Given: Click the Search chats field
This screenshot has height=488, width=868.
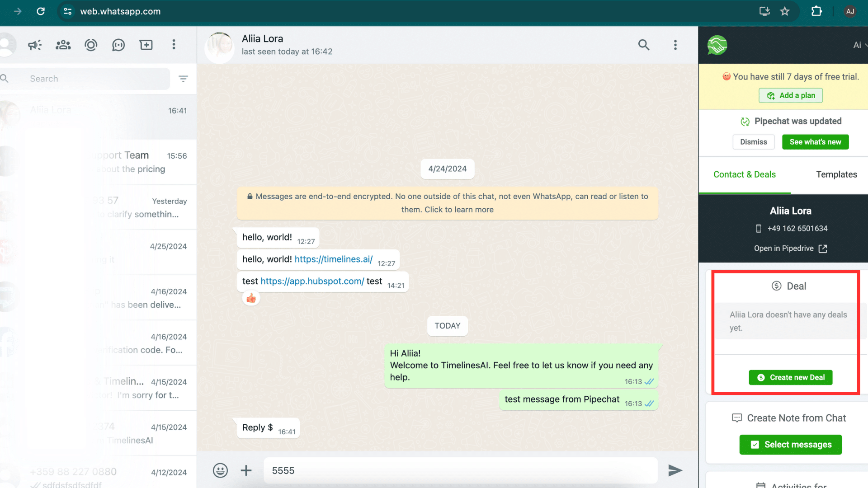Looking at the screenshot, I should pyautogui.click(x=85, y=79).
